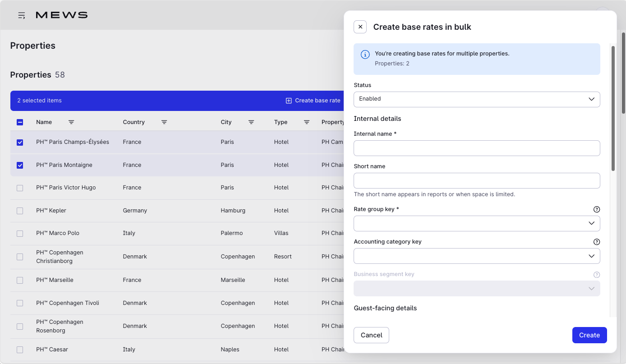Close the bulk base rates panel

(360, 27)
